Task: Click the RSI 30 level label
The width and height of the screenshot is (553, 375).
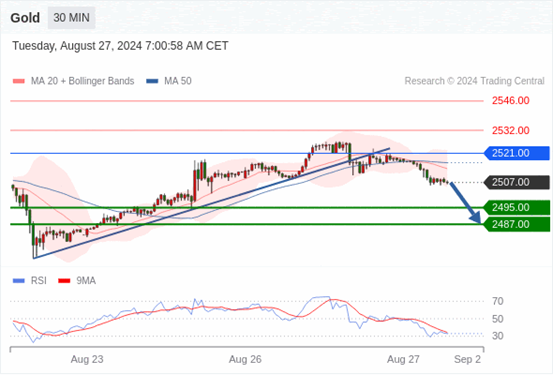Action: pos(498,336)
